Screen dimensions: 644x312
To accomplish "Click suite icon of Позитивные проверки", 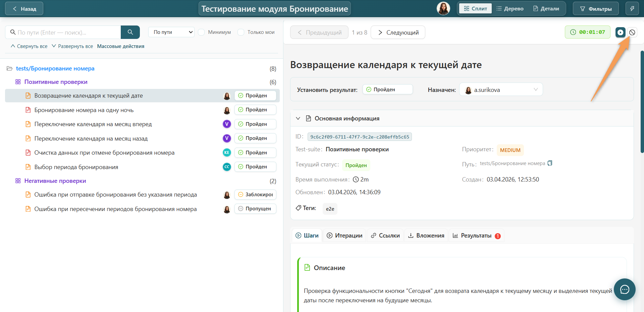I will [x=18, y=82].
